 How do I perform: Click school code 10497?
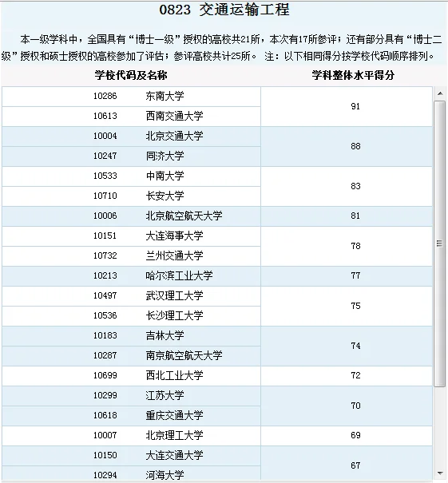[x=105, y=295]
